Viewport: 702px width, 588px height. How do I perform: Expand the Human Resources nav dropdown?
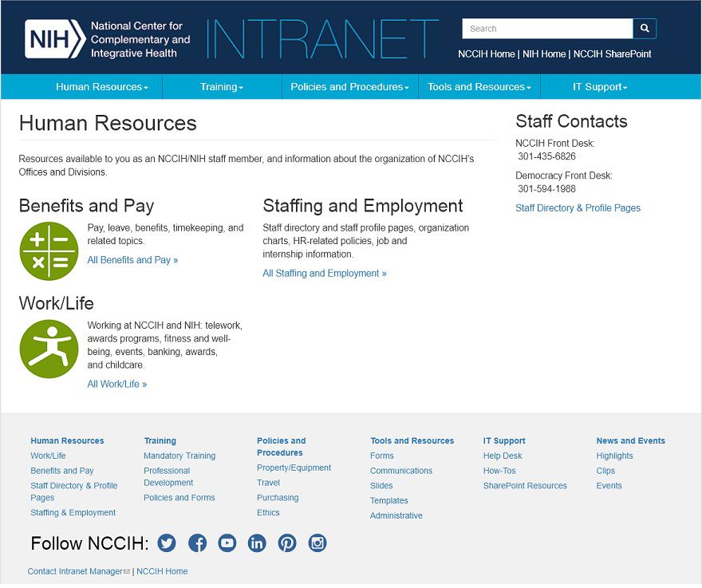click(x=102, y=86)
